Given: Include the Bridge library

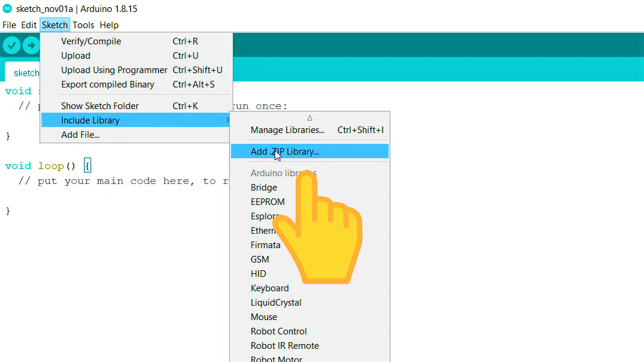Looking at the screenshot, I should (x=264, y=187).
